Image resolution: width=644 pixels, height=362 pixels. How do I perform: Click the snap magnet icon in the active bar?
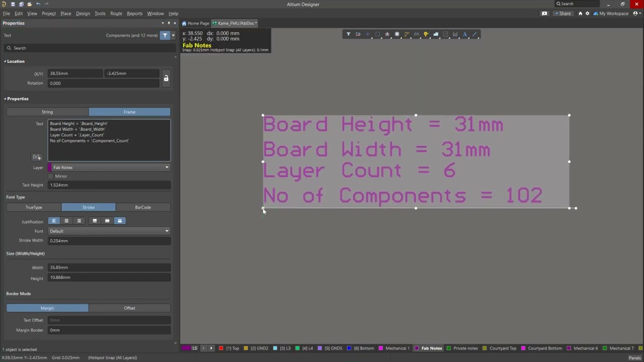[358, 34]
